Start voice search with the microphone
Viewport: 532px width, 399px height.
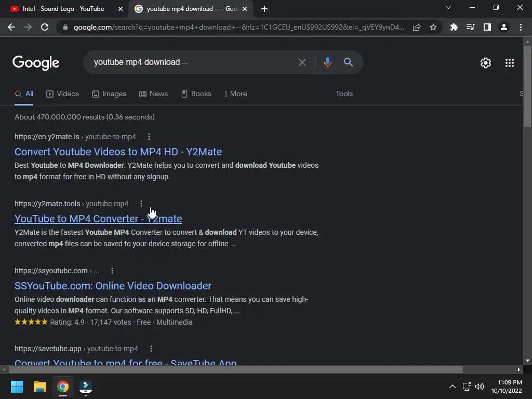327,62
